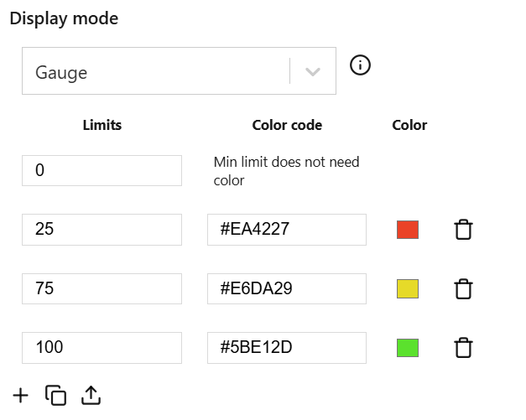Click the limit field showing 25

tap(102, 229)
